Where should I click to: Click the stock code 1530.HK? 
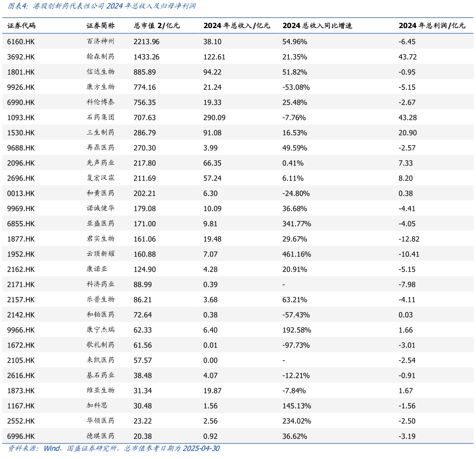(21, 132)
